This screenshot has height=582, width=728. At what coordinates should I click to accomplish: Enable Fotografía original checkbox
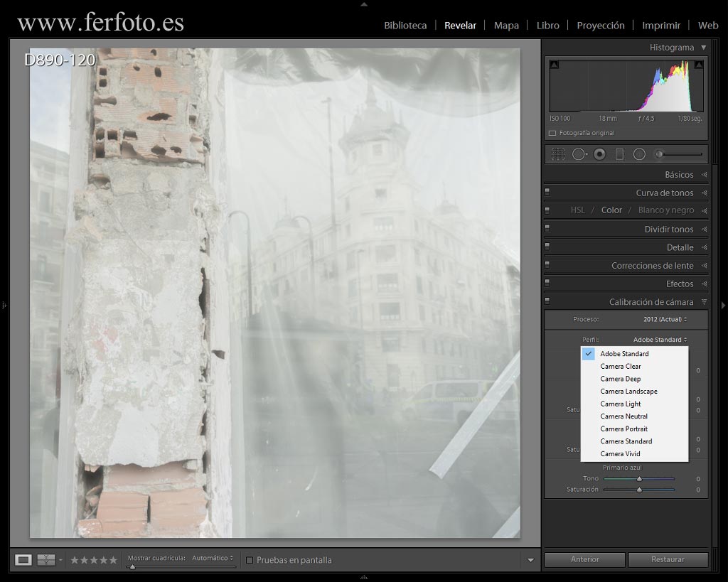(552, 133)
